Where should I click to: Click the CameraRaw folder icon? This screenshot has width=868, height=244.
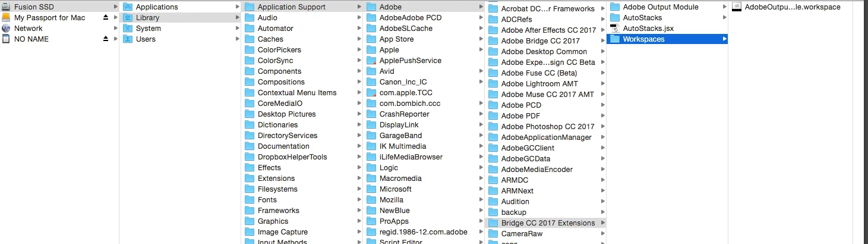(493, 234)
